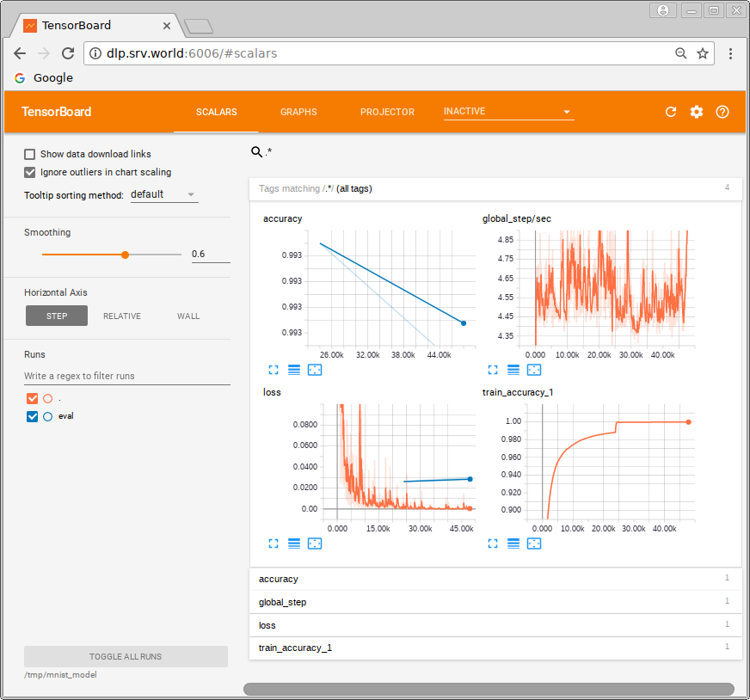Image resolution: width=750 pixels, height=700 pixels.
Task: Set horizontal axis to WALL
Action: click(x=188, y=316)
